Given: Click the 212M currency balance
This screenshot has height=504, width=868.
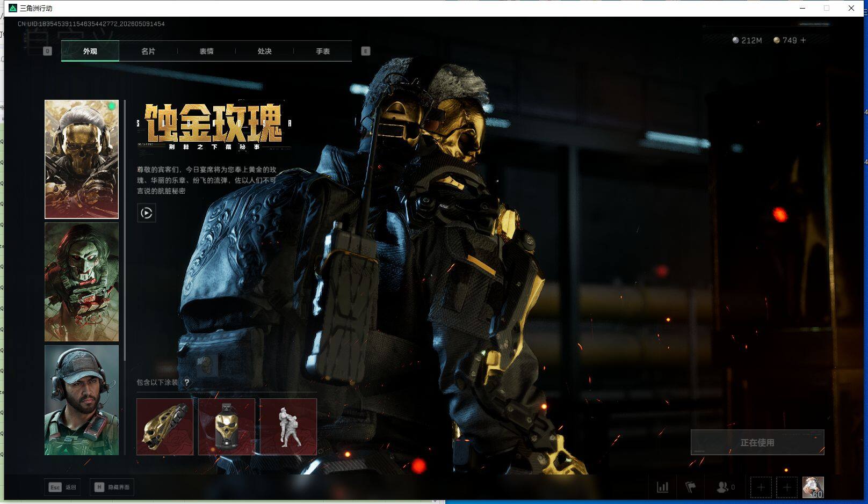Looking at the screenshot, I should pyautogui.click(x=747, y=40).
